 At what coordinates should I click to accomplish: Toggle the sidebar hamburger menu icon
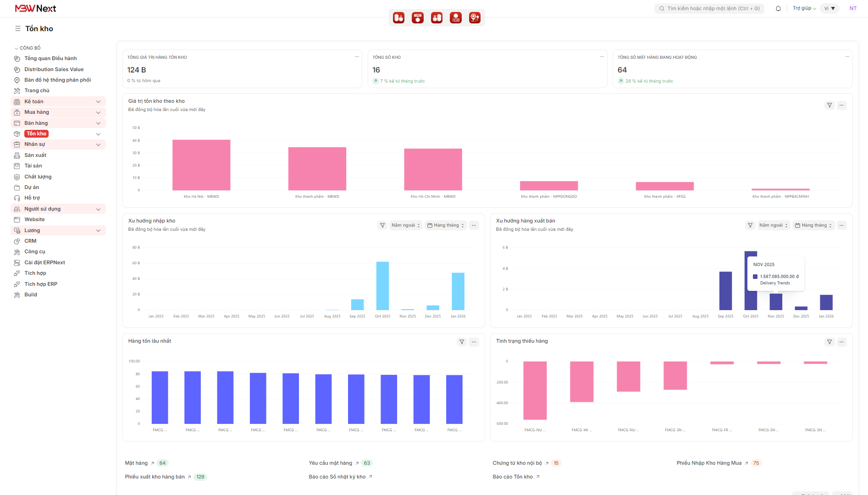(x=18, y=28)
